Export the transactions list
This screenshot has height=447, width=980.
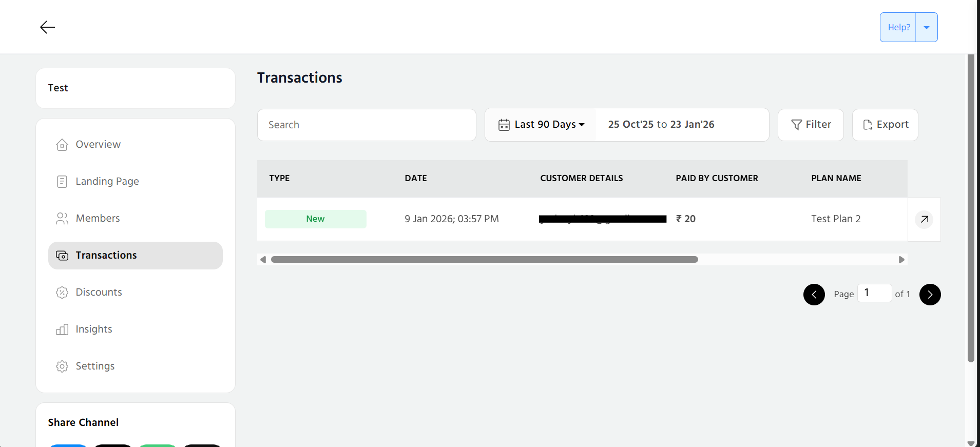[x=885, y=125]
